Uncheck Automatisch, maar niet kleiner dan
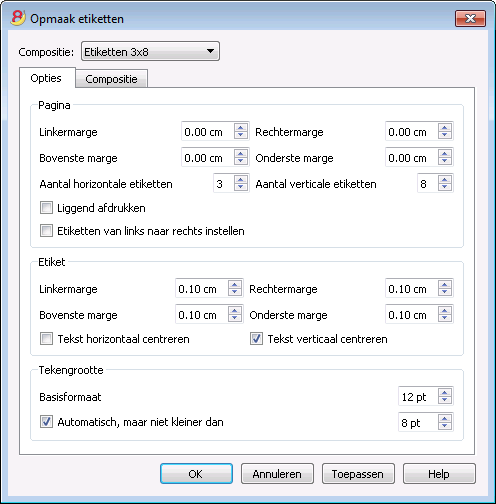Screen dimensions: 496x504 (x=46, y=422)
